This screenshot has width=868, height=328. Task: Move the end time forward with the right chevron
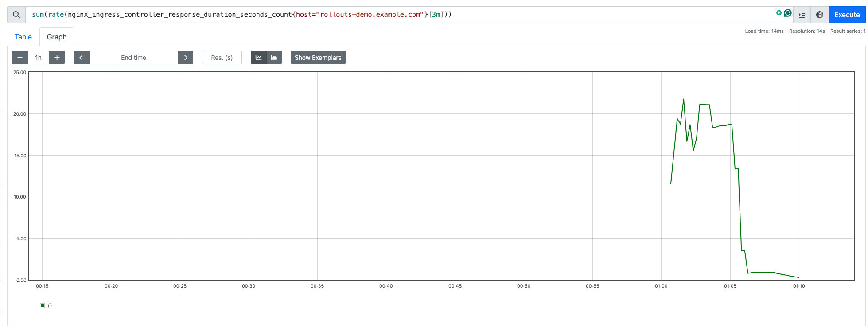pos(185,58)
